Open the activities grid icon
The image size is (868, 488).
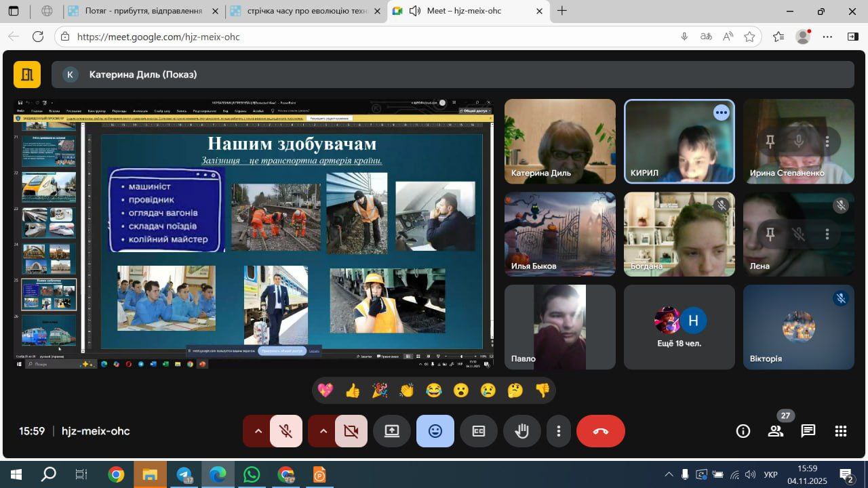(841, 431)
